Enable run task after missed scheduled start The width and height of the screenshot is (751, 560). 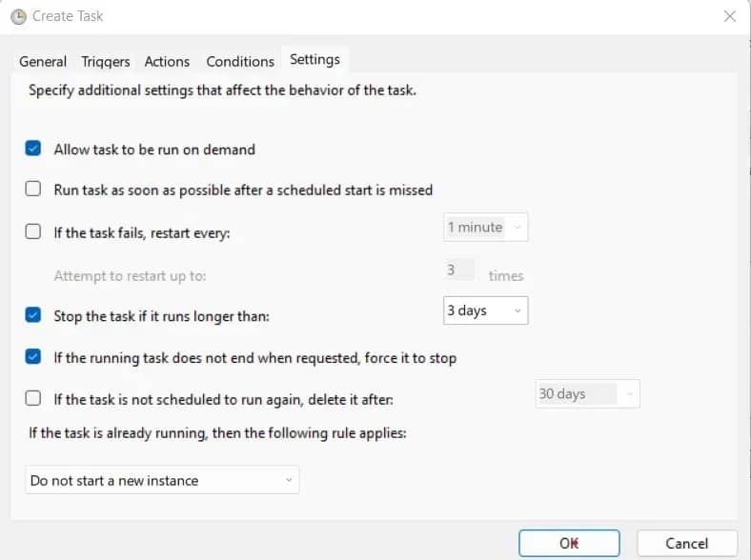[33, 190]
